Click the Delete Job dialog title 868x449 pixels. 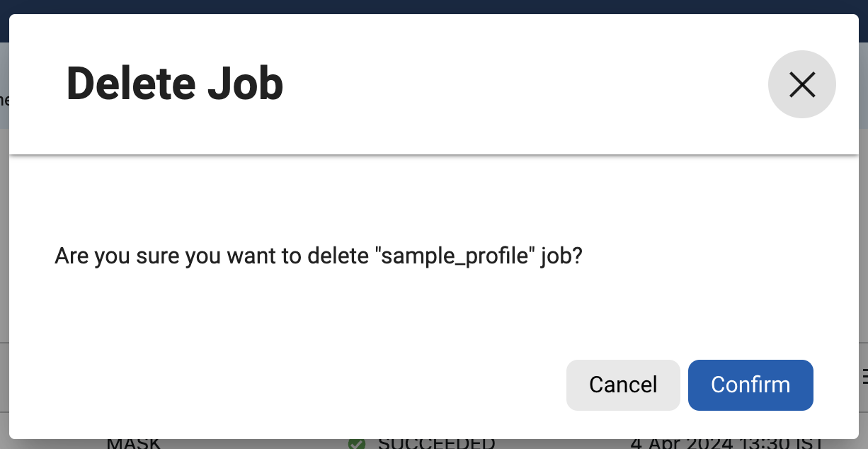(174, 83)
